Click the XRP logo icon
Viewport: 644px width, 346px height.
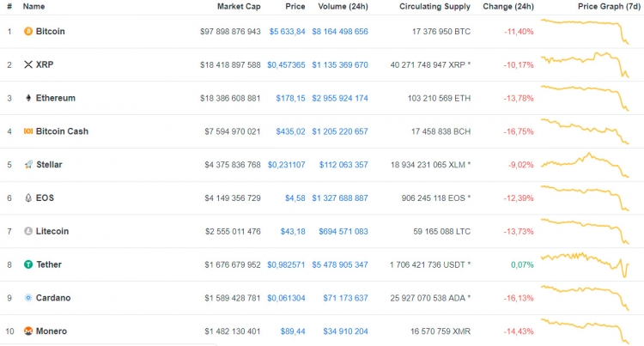pyautogui.click(x=28, y=64)
